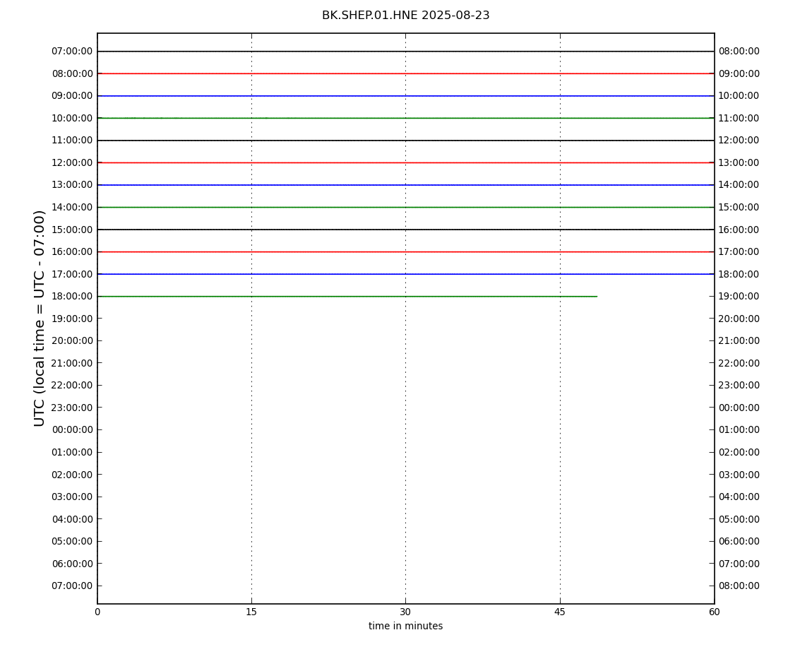Image resolution: width=812 pixels, height=671 pixels.
Task: Click the left-axis UTC label 00:00:00
Action: click(72, 430)
